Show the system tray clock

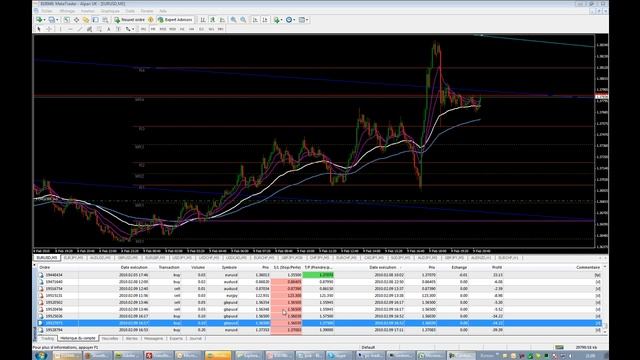coord(591,356)
